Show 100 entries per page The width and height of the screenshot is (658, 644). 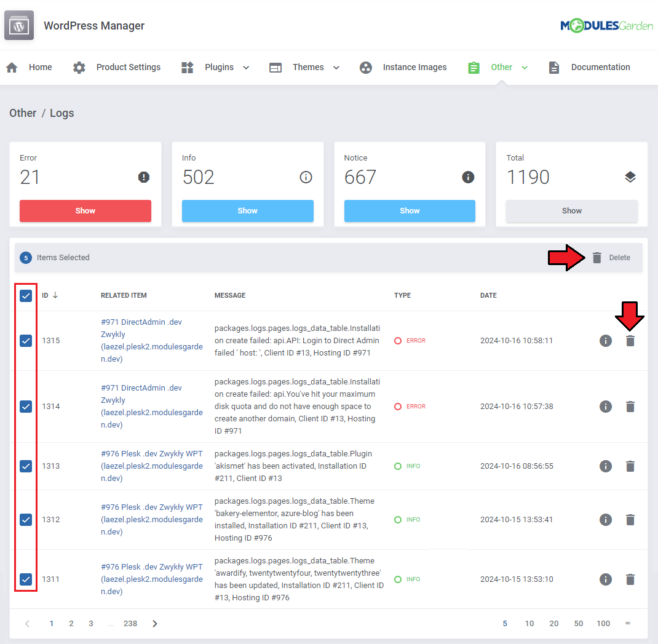click(x=603, y=624)
